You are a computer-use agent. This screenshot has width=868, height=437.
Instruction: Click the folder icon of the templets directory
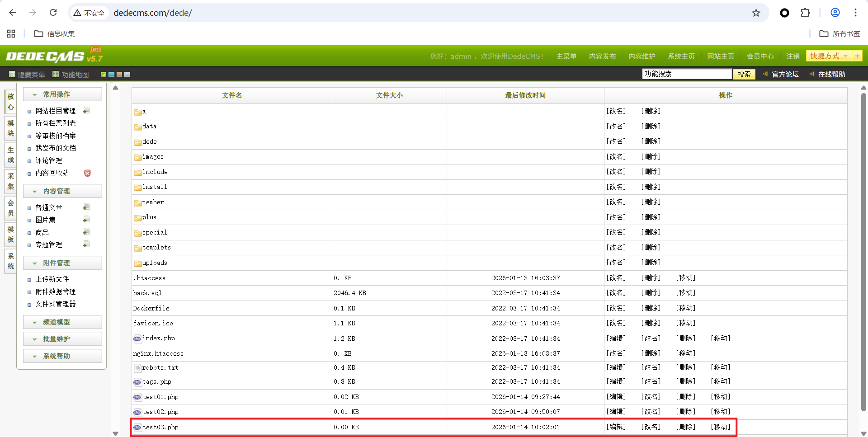[137, 248]
